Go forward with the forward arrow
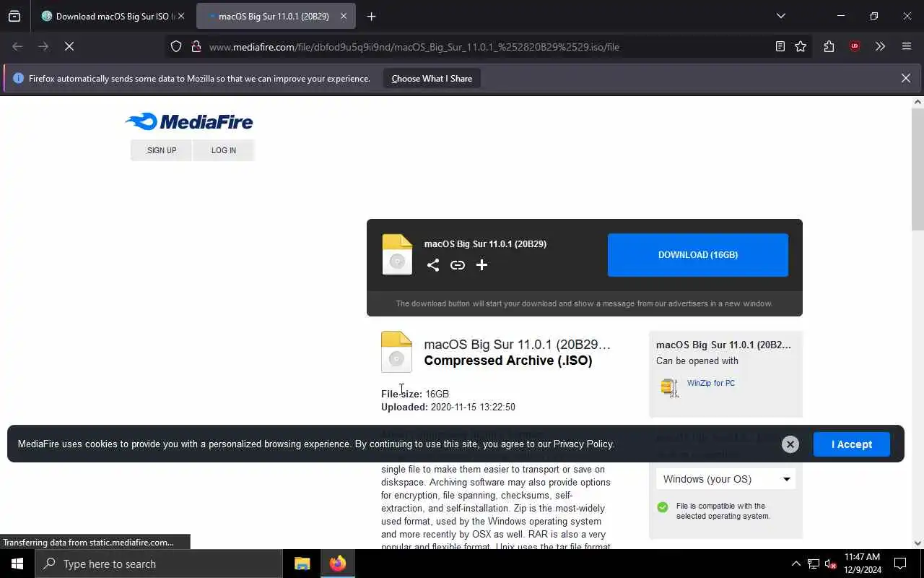This screenshot has width=924, height=578. coord(43,46)
